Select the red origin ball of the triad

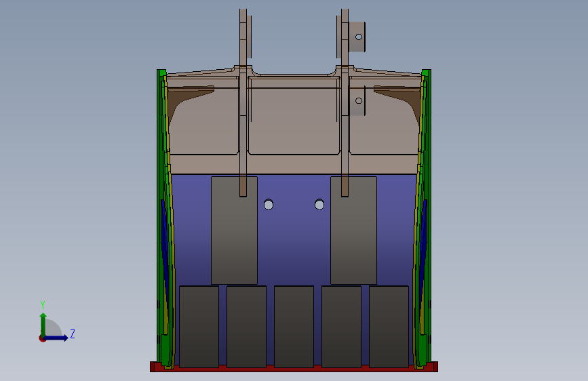coord(42,338)
